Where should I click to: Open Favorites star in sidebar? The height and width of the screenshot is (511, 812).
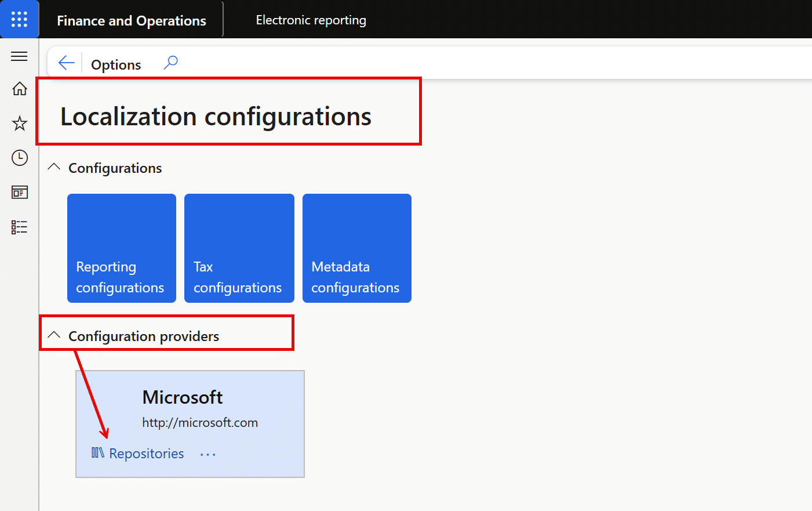tap(20, 123)
